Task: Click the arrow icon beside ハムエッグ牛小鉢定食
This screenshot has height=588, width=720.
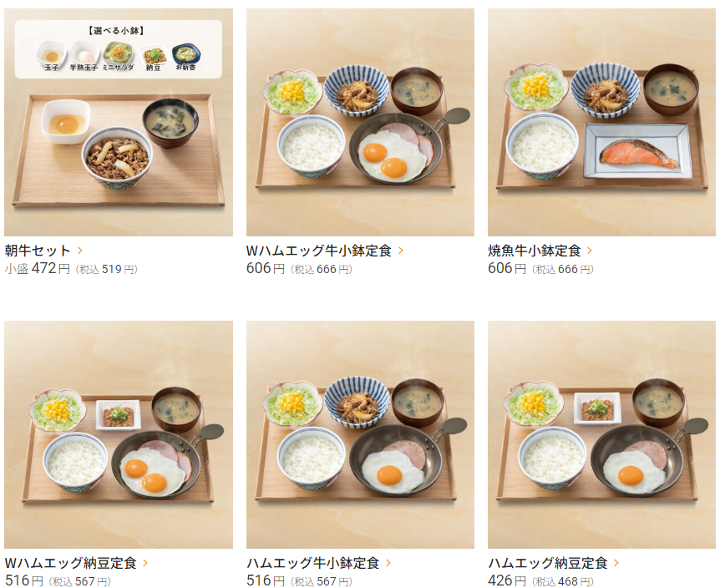Action: [x=388, y=562]
